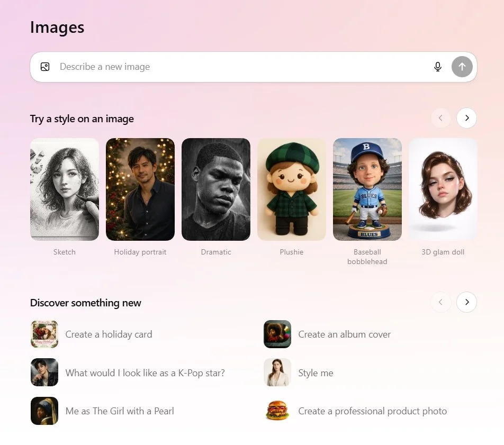Image resolution: width=504 pixels, height=445 pixels.
Task: Select the microphone icon for voice input
Action: (x=437, y=67)
